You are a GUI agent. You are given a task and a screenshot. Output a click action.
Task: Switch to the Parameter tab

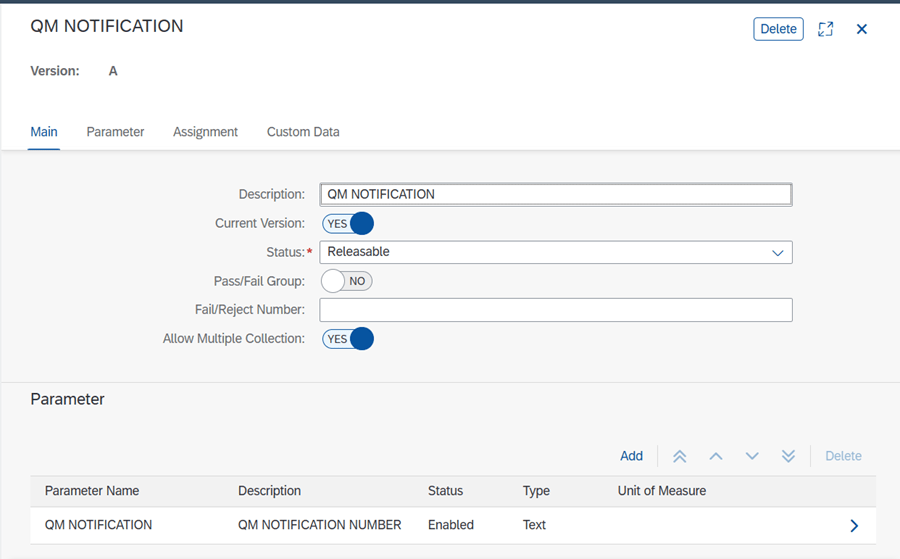click(115, 132)
